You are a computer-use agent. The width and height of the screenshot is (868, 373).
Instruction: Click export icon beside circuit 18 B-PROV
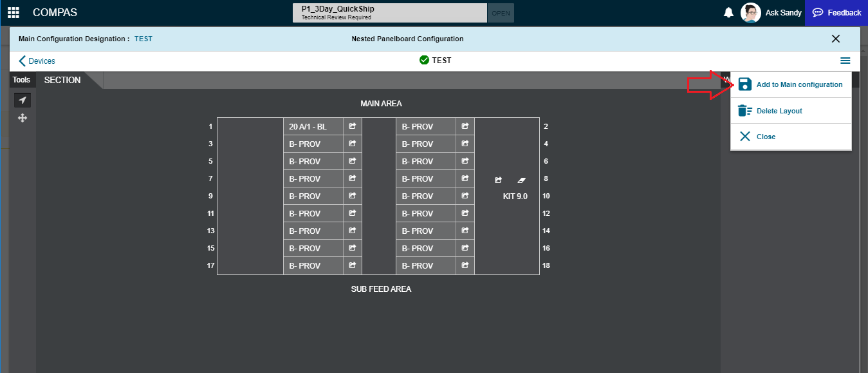click(x=465, y=265)
